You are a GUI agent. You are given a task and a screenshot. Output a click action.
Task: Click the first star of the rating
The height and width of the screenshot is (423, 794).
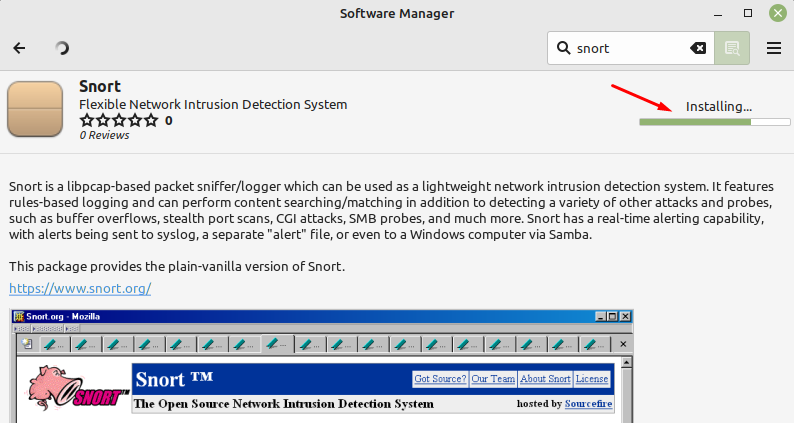click(x=86, y=121)
